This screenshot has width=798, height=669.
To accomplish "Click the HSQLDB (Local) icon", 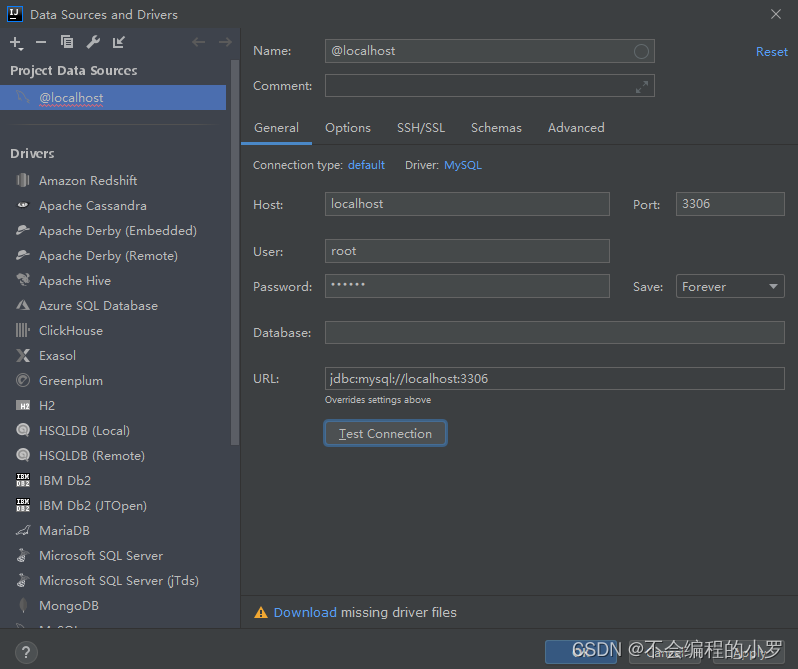I will click(22, 430).
